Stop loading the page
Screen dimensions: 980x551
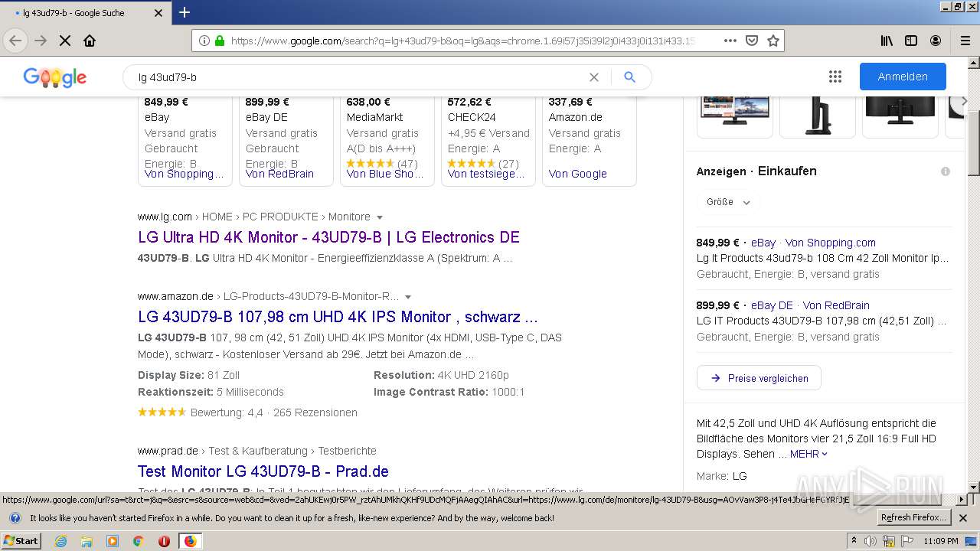(65, 41)
